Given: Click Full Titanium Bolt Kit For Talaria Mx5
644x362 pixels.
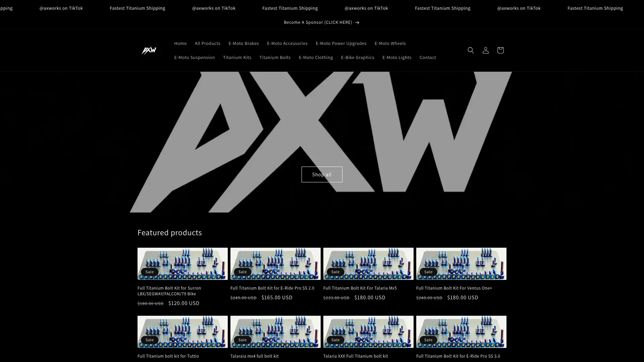Looking at the screenshot, I should 360,288.
